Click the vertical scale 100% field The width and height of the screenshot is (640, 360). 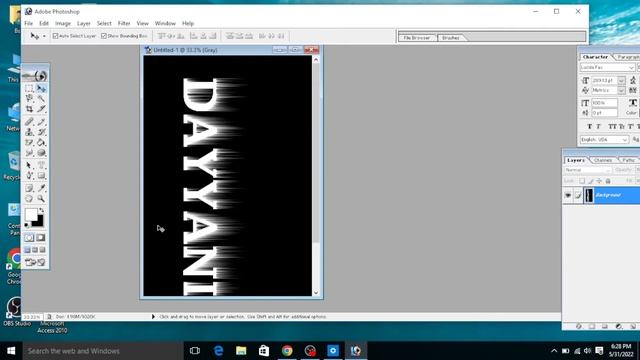coord(604,103)
